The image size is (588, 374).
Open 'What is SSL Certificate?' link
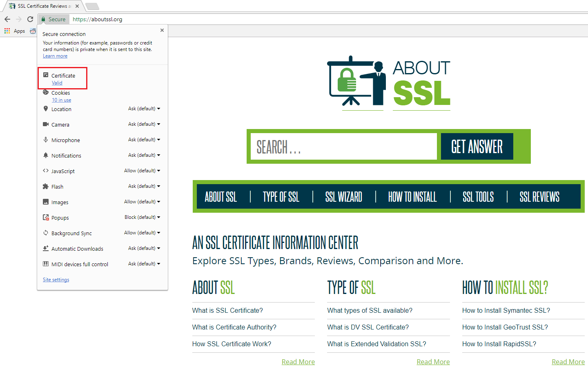point(227,310)
